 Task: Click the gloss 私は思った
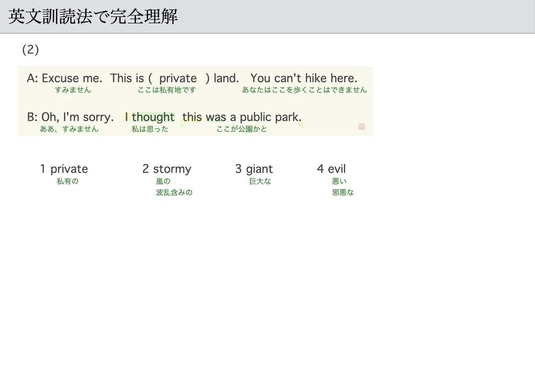[150, 129]
